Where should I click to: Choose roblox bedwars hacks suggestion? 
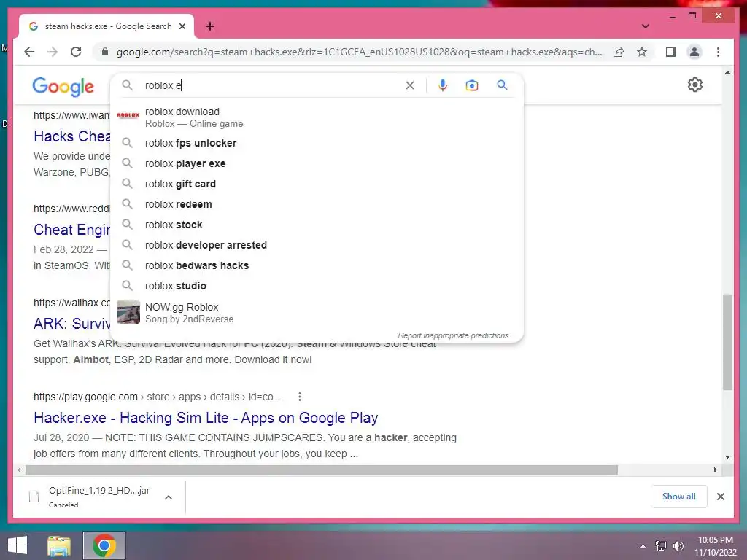click(x=317, y=265)
